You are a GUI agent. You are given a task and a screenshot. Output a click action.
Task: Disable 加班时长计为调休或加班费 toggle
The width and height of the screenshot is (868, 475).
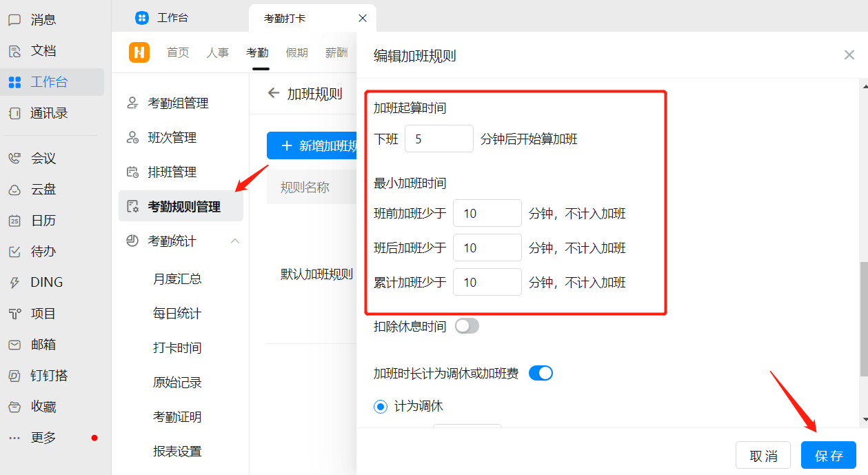(x=541, y=372)
